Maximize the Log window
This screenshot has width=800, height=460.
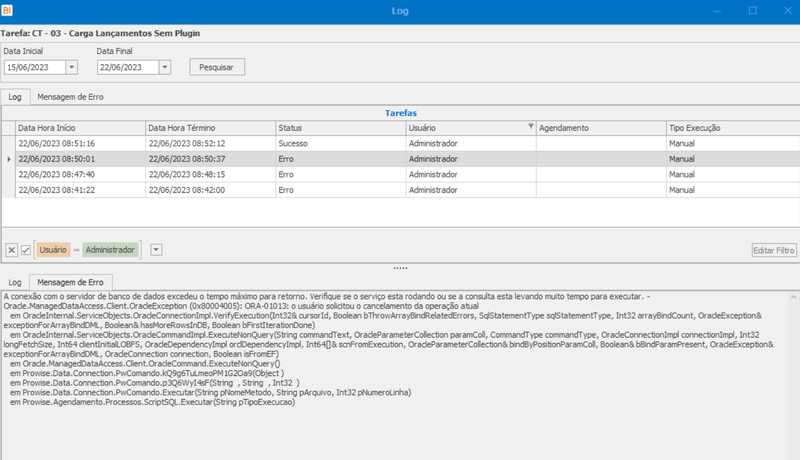(753, 11)
